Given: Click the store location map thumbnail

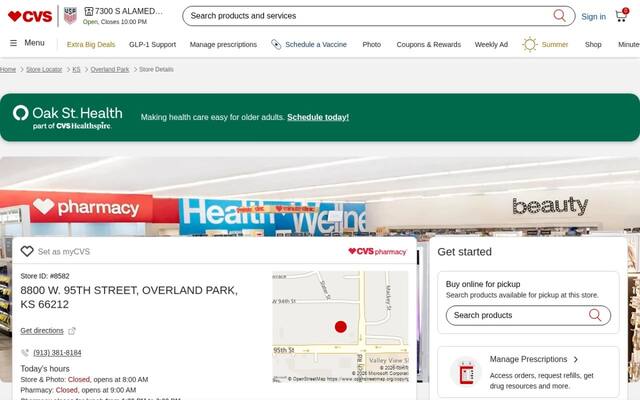Looking at the screenshot, I should (x=340, y=327).
